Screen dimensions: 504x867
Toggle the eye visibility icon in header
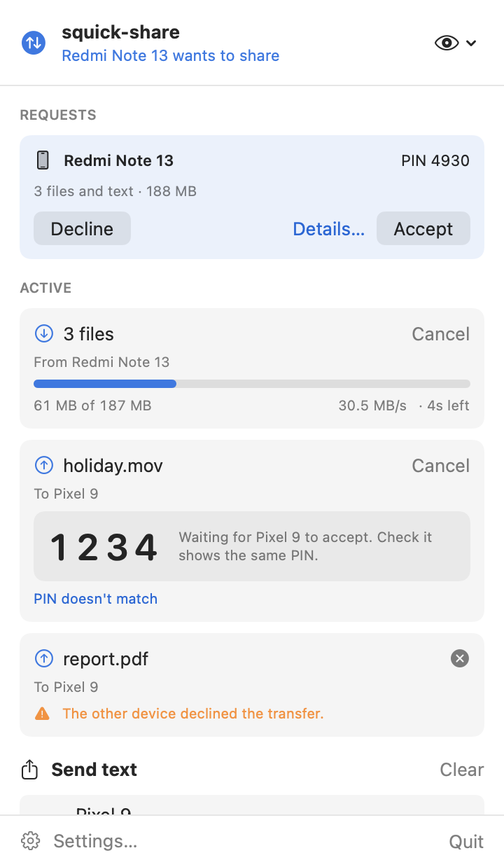coord(447,43)
